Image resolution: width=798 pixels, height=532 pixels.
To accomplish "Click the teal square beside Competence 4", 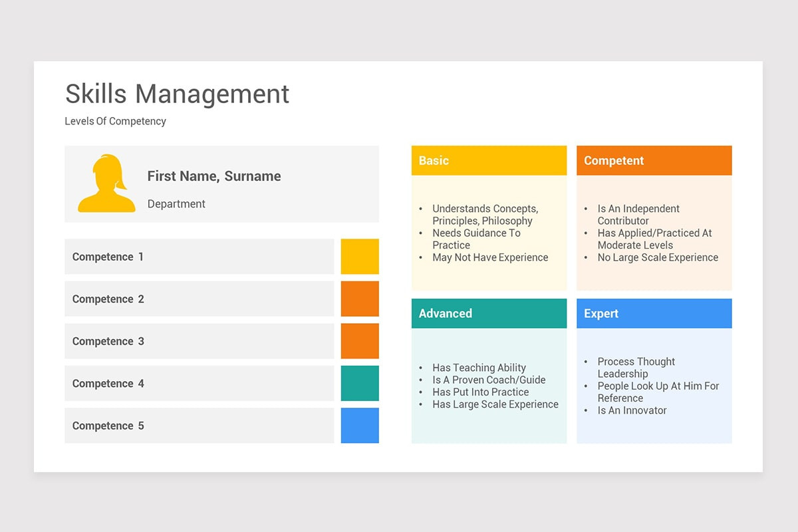I will click(360, 383).
